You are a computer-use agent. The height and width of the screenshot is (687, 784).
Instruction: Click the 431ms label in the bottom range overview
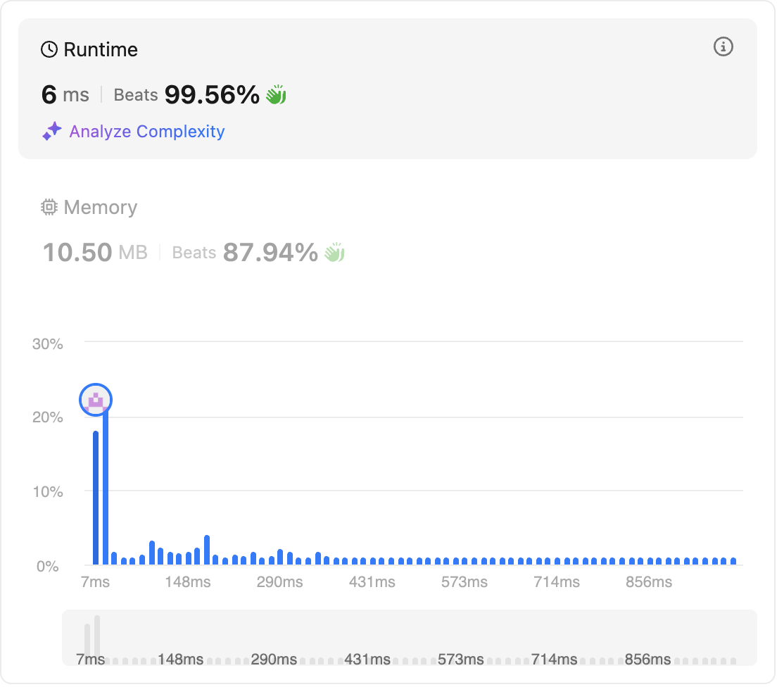click(x=367, y=660)
